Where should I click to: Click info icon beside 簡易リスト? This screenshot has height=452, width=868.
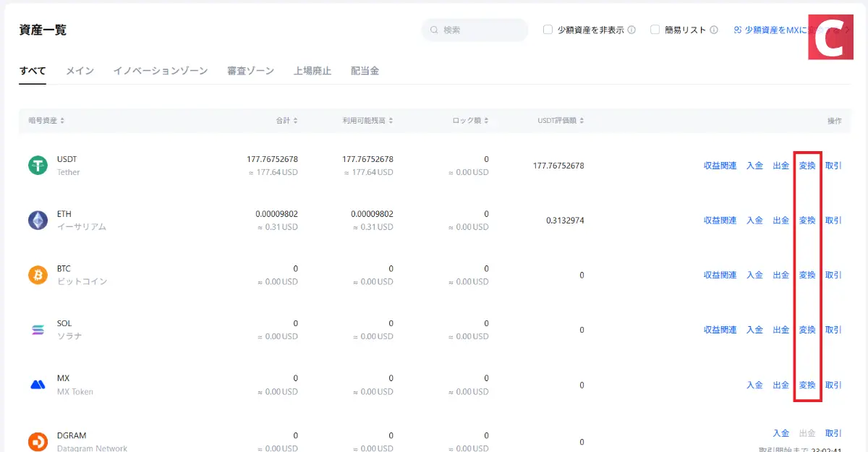click(714, 30)
